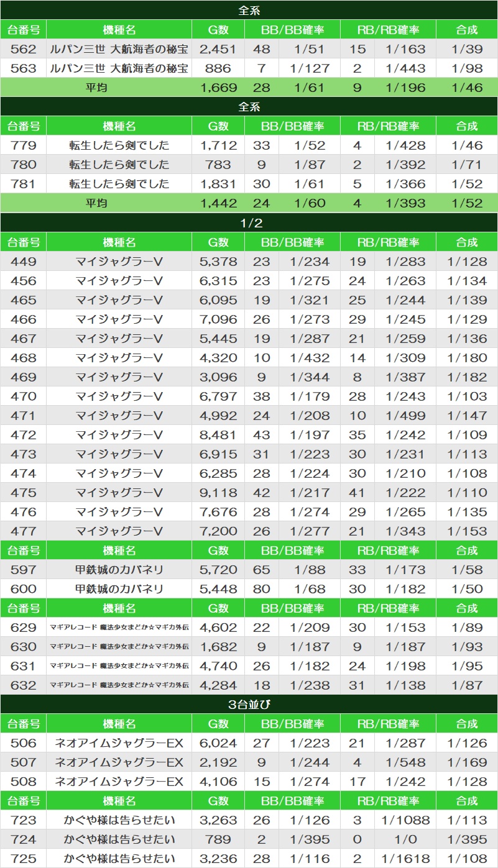Click average RB rate 1/393

click(405, 203)
